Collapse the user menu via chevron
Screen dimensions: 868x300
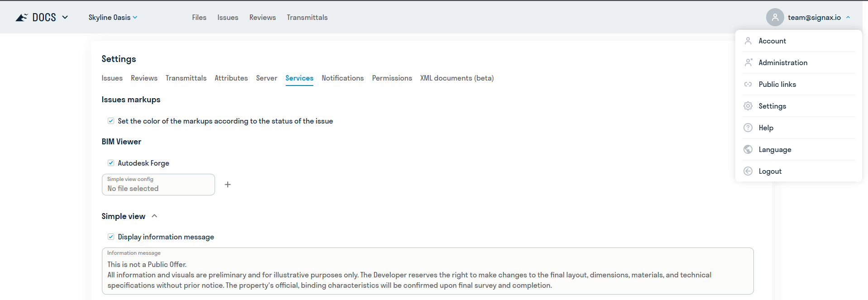[848, 17]
